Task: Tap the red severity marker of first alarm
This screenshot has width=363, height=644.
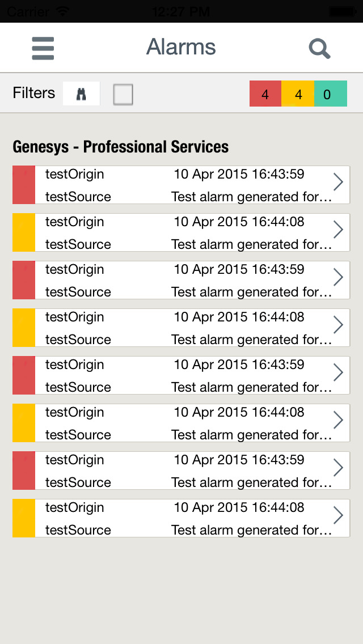Action: tap(24, 185)
